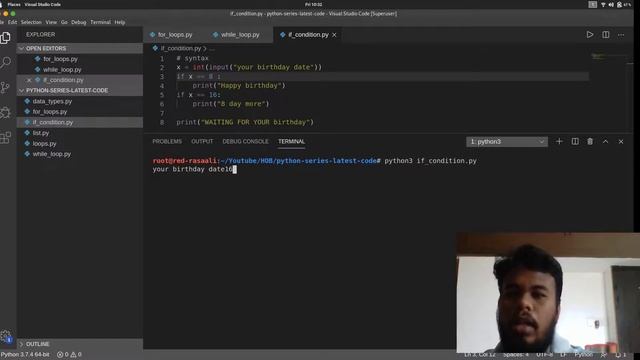Open the Search view in activity bar
Viewport: 640px width, 360px height.
(6, 62)
